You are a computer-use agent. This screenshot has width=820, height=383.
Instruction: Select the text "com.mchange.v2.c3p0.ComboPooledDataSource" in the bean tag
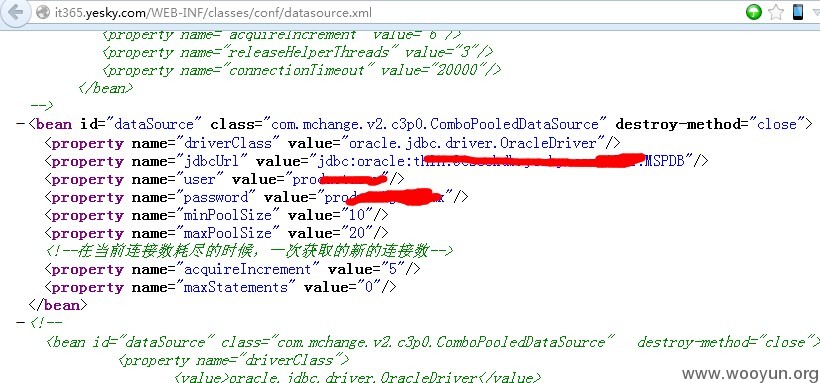pos(434,125)
